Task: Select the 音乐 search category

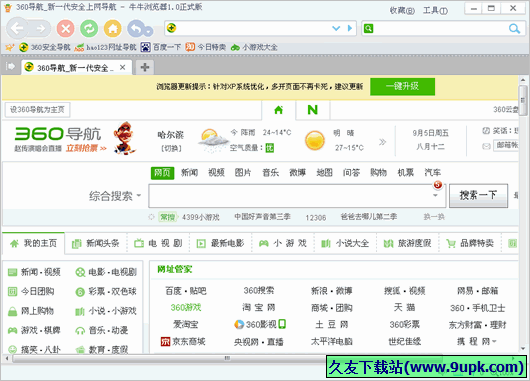Action: pyautogui.click(x=271, y=173)
